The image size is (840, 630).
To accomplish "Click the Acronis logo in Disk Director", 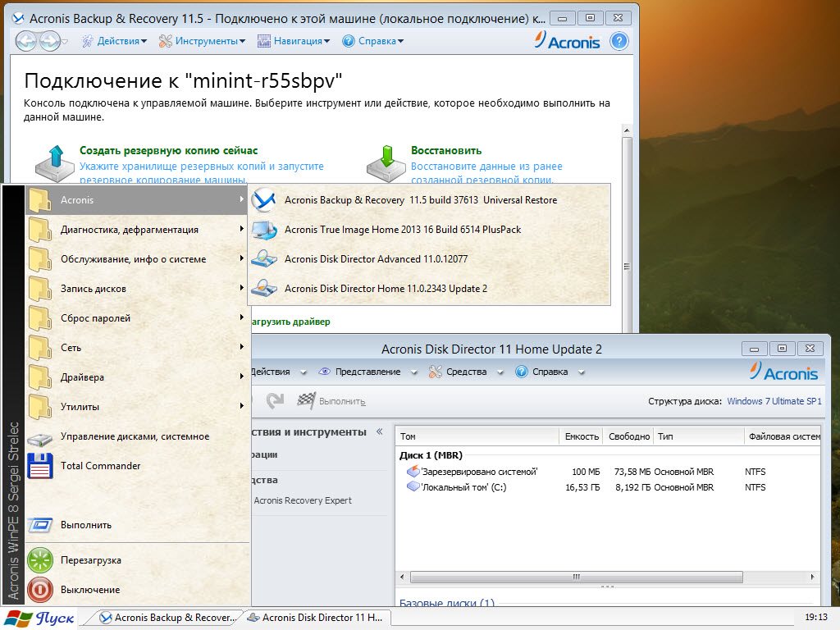I will coord(784,372).
